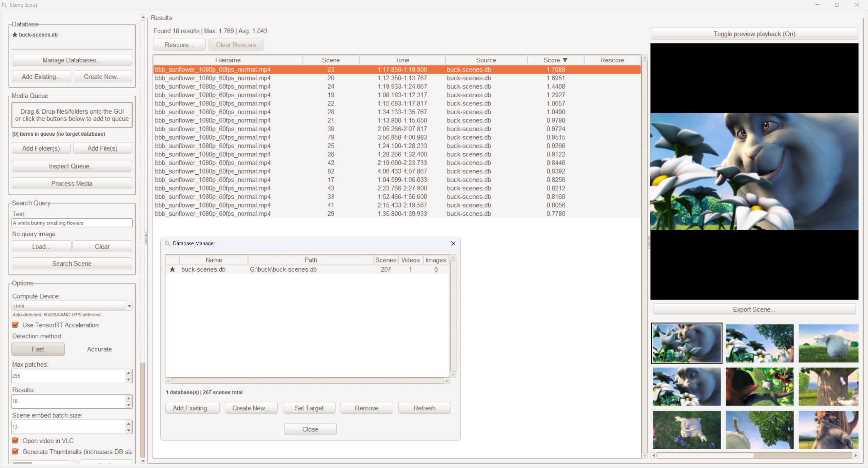Sort results by Filename column
This screenshot has width=868, height=468.
[x=228, y=60]
